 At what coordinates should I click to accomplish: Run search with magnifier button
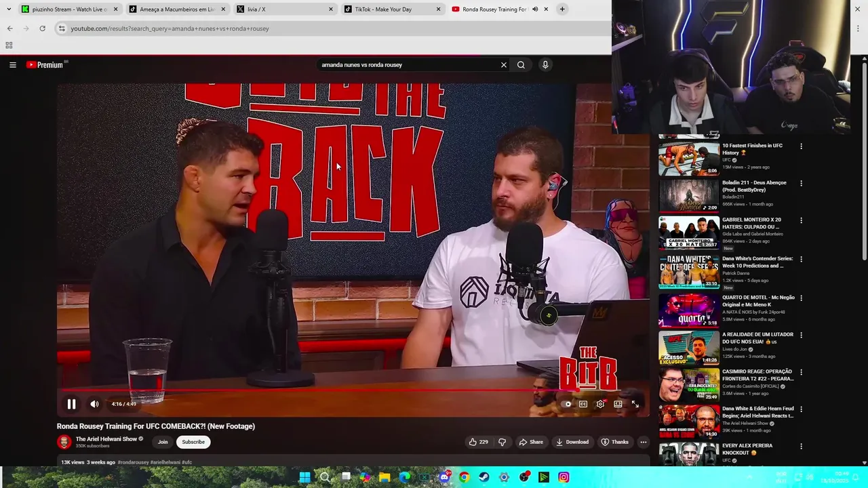(x=521, y=65)
